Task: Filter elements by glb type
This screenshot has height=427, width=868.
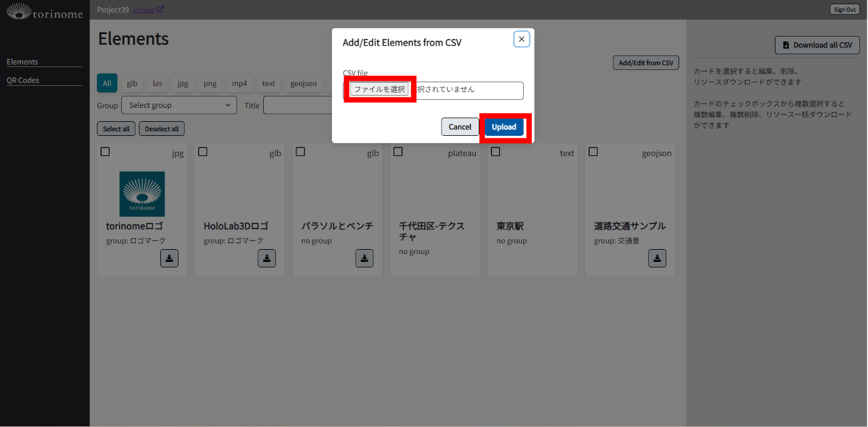Action: [132, 83]
